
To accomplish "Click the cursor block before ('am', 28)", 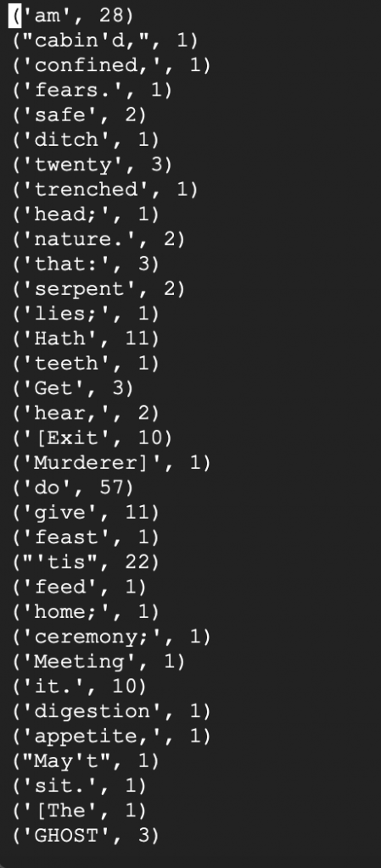I will pos(15,16).
